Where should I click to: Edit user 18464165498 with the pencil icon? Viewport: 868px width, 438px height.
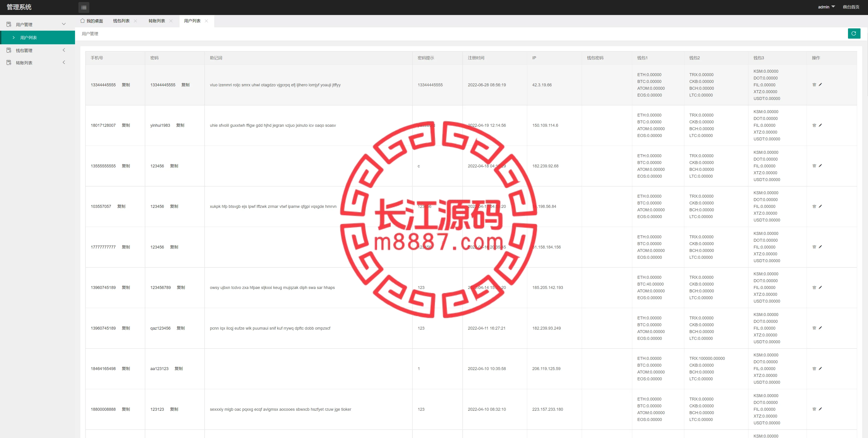pyautogui.click(x=820, y=369)
